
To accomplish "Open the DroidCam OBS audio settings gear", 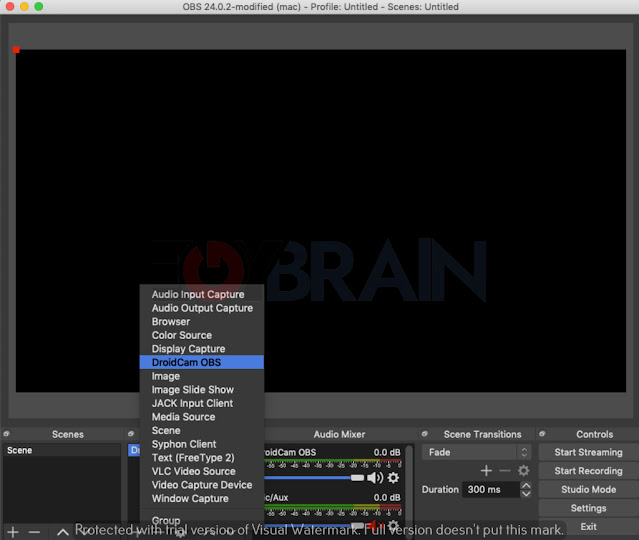I will 393,477.
